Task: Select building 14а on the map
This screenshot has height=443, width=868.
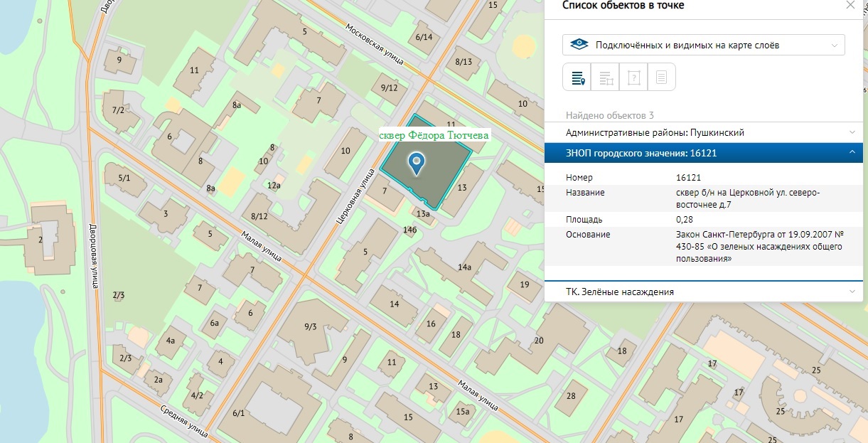Action: pos(464,267)
